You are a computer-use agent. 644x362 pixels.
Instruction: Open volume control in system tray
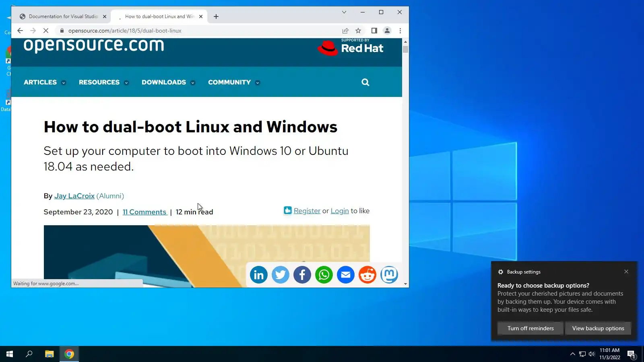592,354
